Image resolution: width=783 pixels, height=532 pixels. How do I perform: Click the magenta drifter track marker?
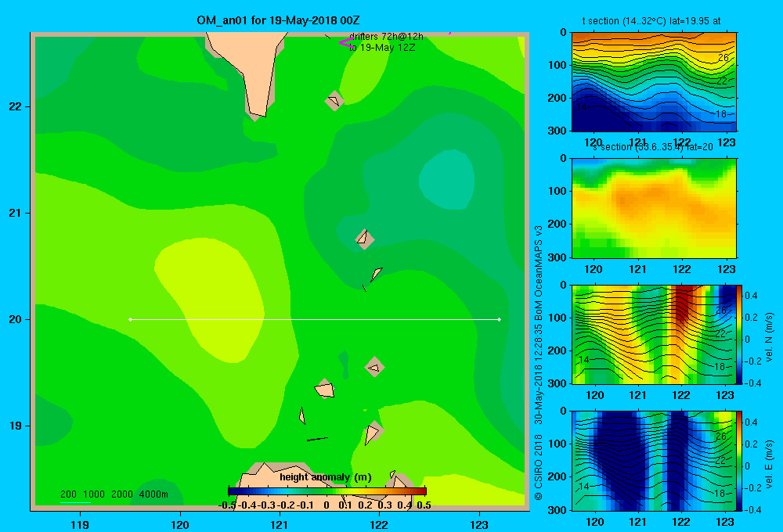345,42
